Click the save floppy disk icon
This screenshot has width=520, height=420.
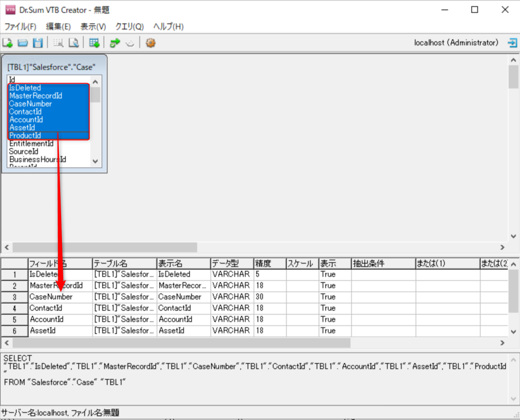pyautogui.click(x=38, y=43)
